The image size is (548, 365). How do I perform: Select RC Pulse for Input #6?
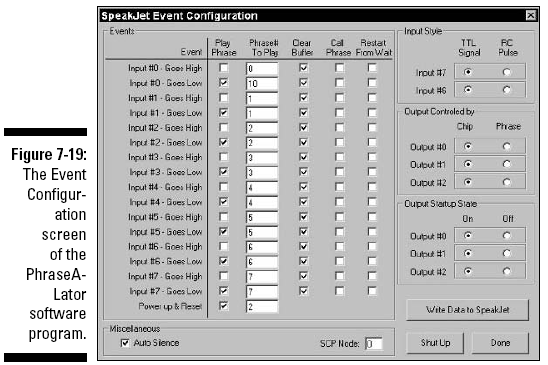tap(506, 90)
